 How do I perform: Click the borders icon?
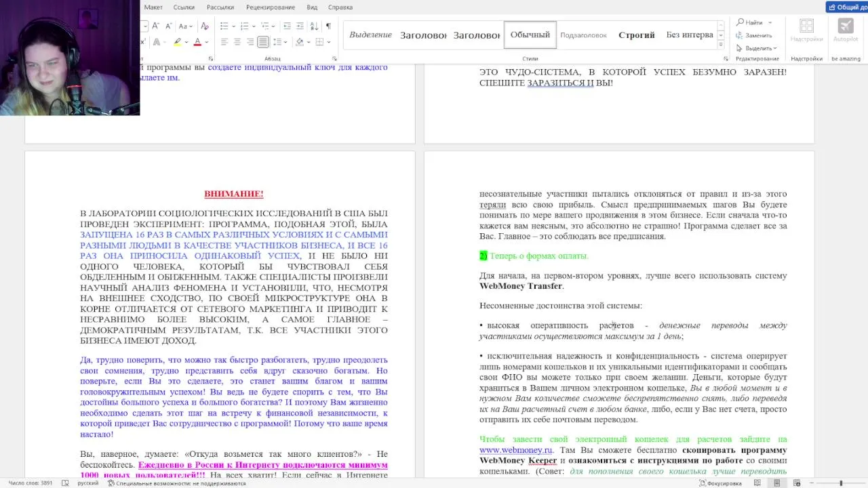319,42
